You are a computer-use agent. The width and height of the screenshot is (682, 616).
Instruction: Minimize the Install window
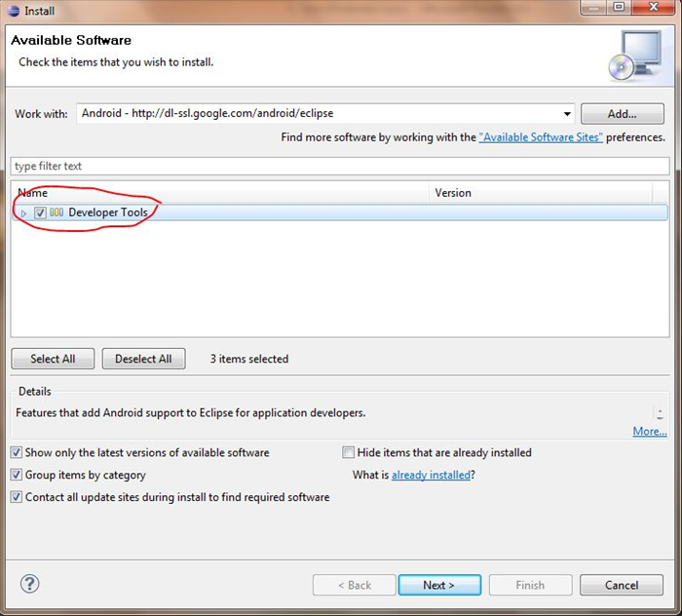tap(593, 7)
